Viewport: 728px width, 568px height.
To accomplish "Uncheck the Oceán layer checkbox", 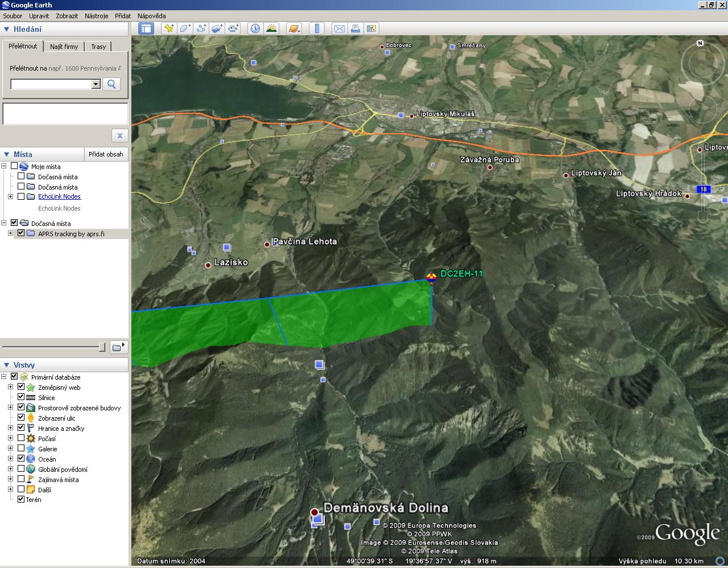I will click(x=21, y=459).
